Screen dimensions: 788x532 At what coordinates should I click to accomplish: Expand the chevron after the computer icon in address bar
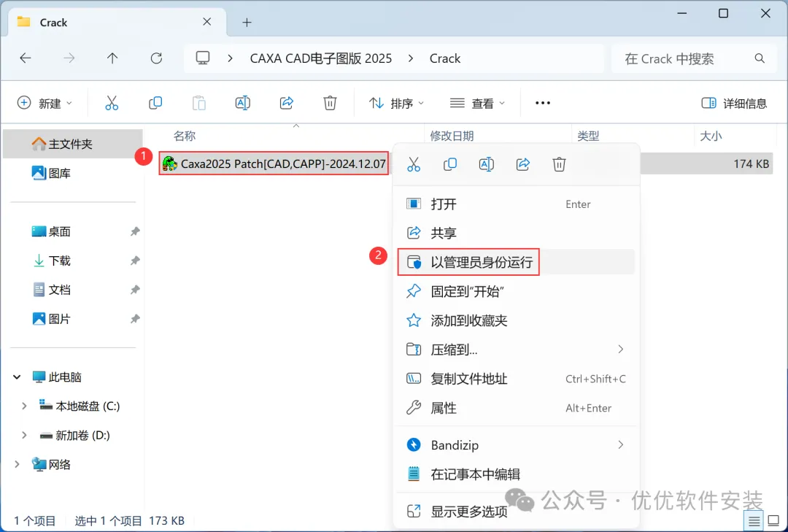tap(230, 58)
